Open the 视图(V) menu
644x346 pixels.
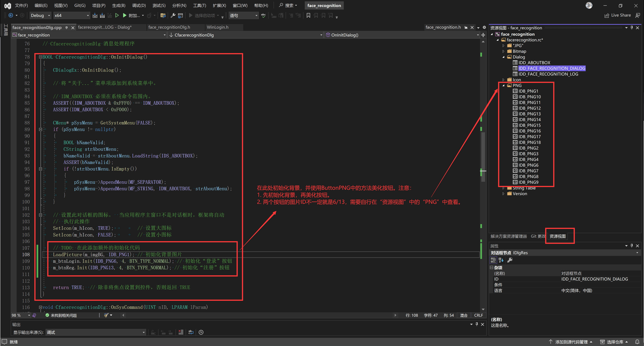(x=60, y=5)
